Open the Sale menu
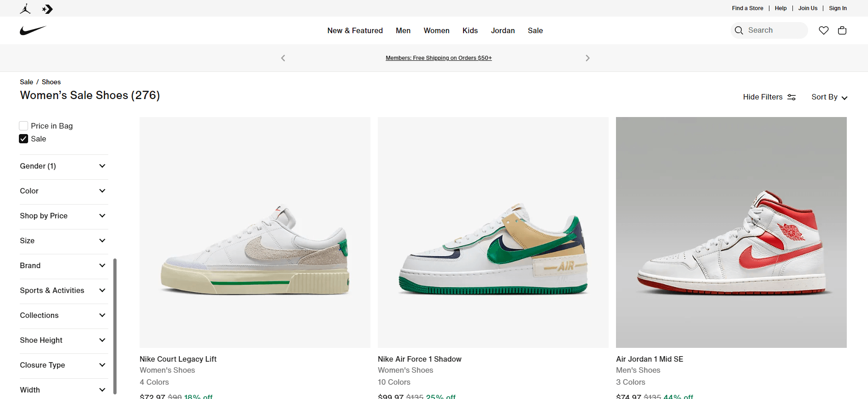This screenshot has height=399, width=868. point(535,30)
